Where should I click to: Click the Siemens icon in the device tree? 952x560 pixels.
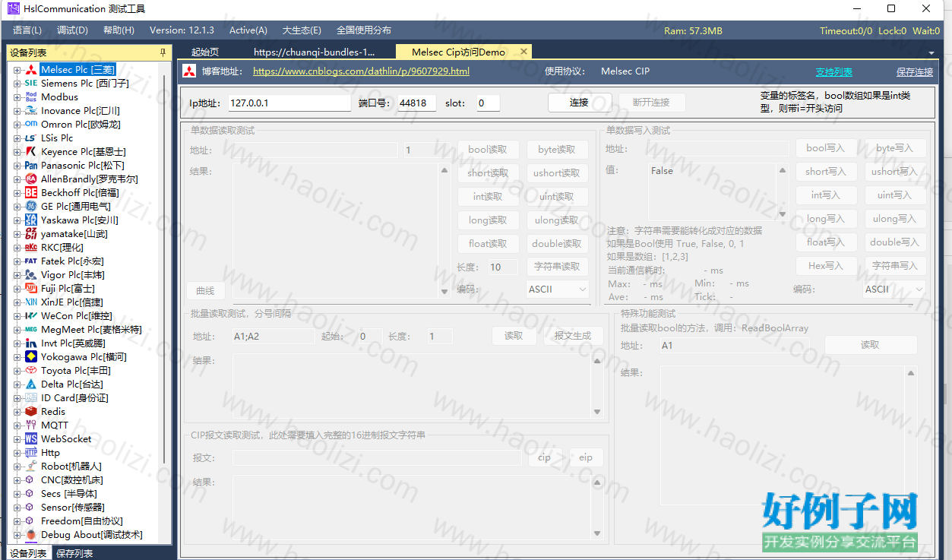pos(31,84)
